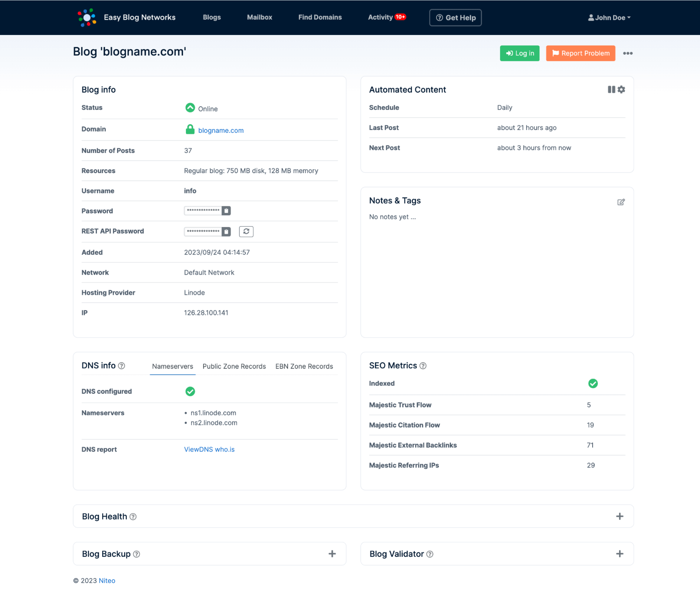Open the blogname.com domain link

221,130
